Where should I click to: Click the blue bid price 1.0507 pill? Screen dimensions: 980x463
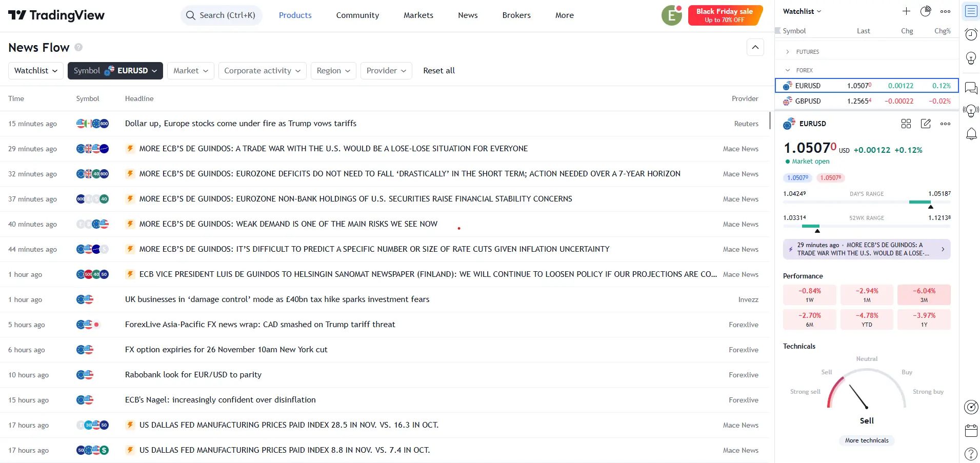798,178
